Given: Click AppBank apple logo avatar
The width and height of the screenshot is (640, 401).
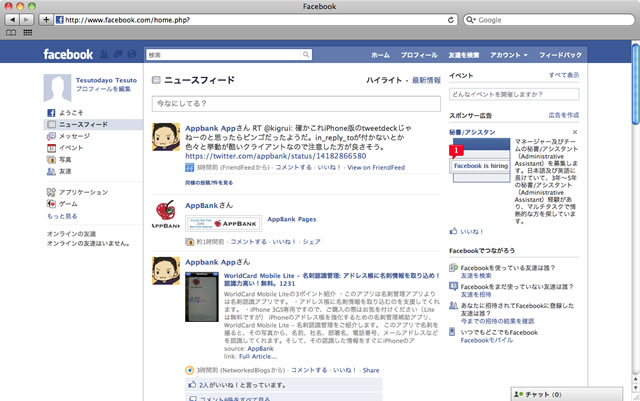Looking at the screenshot, I should click(166, 214).
